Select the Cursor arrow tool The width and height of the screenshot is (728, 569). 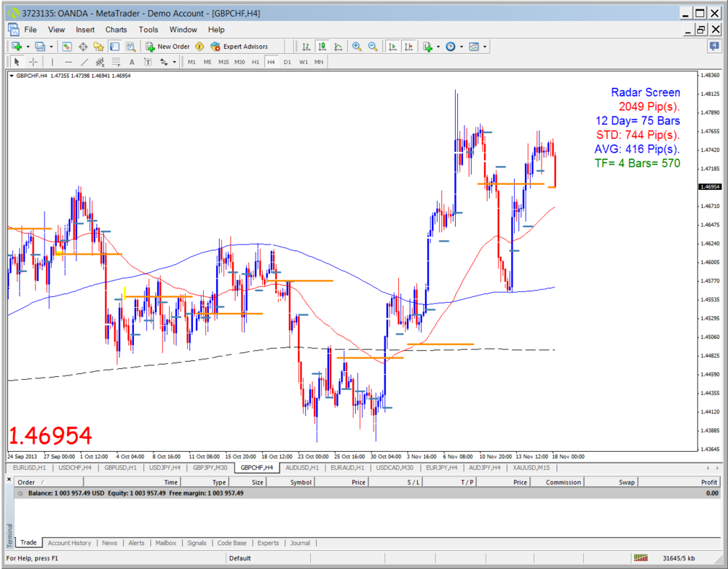(17, 62)
